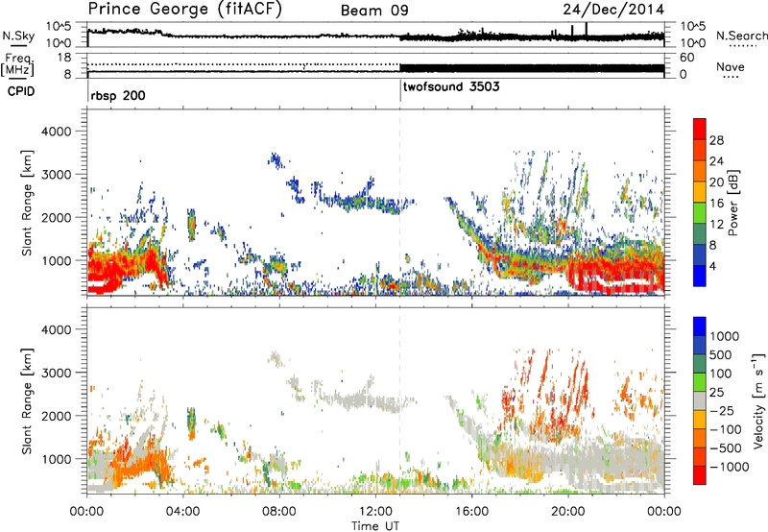Pick teal Velocity segment between 500 and 100

pyautogui.click(x=700, y=364)
